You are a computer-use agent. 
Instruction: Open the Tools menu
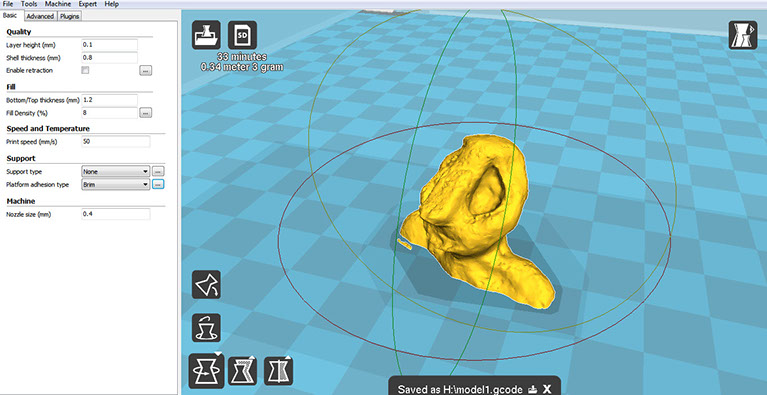[x=29, y=4]
